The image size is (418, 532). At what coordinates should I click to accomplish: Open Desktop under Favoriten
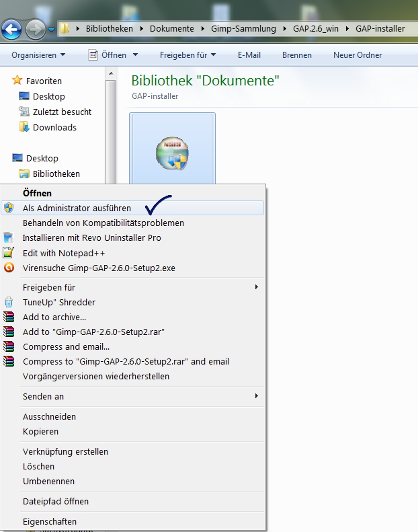42,96
